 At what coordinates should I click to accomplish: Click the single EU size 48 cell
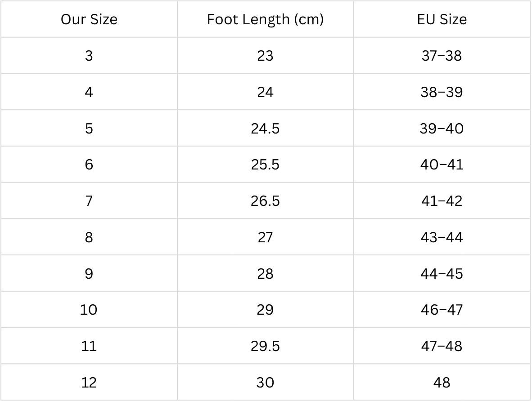click(442, 383)
